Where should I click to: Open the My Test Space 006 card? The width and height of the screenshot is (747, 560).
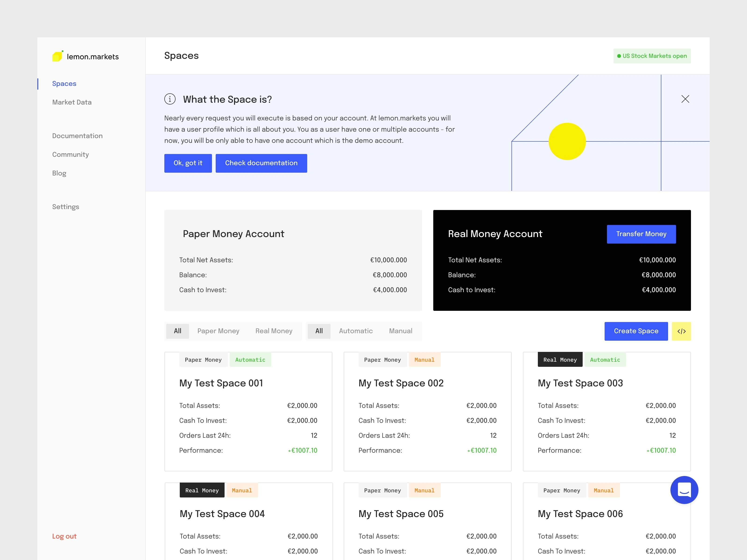(x=607, y=521)
